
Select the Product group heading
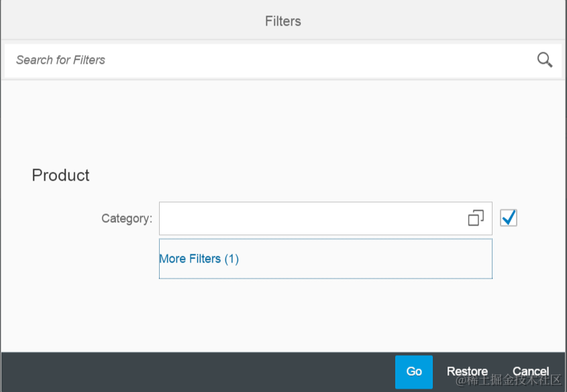click(60, 175)
